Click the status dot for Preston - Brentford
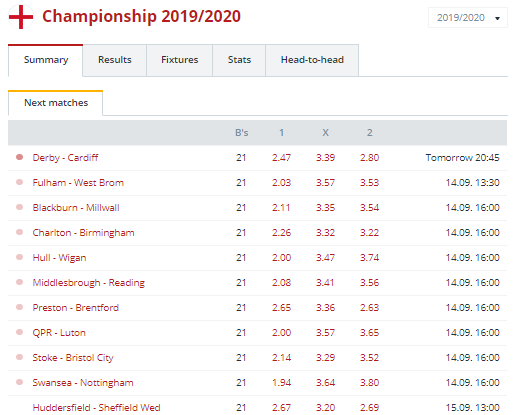 tap(20, 307)
